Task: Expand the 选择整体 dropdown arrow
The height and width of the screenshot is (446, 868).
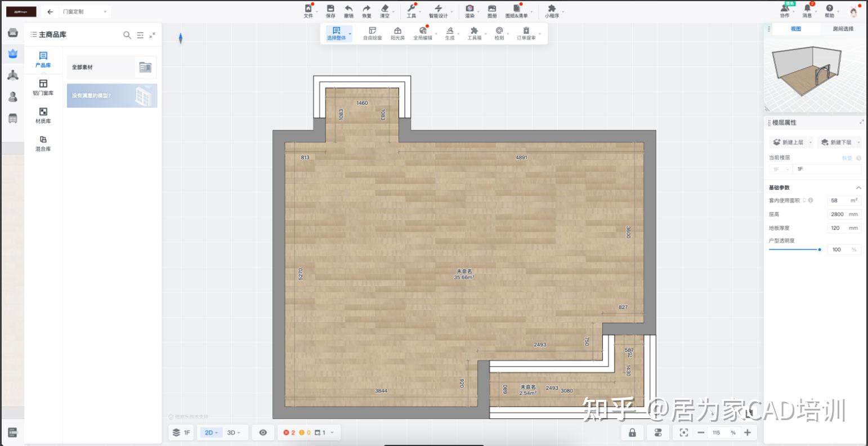Action: [350, 34]
